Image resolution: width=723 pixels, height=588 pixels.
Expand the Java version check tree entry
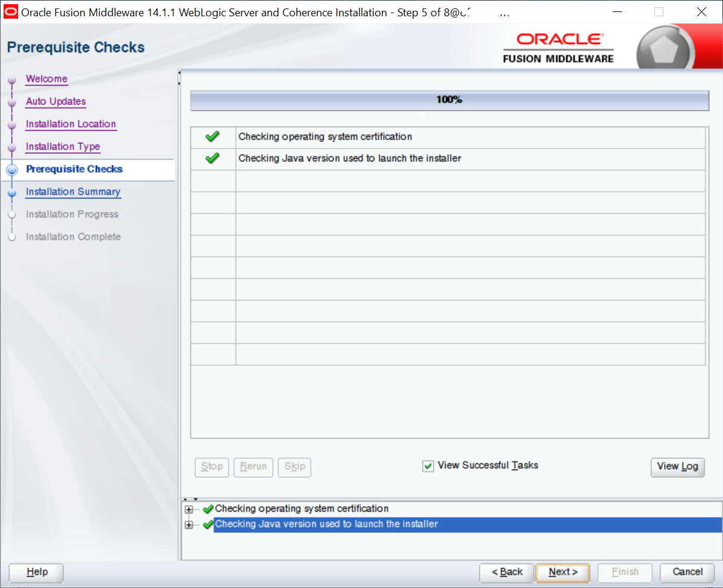point(190,525)
